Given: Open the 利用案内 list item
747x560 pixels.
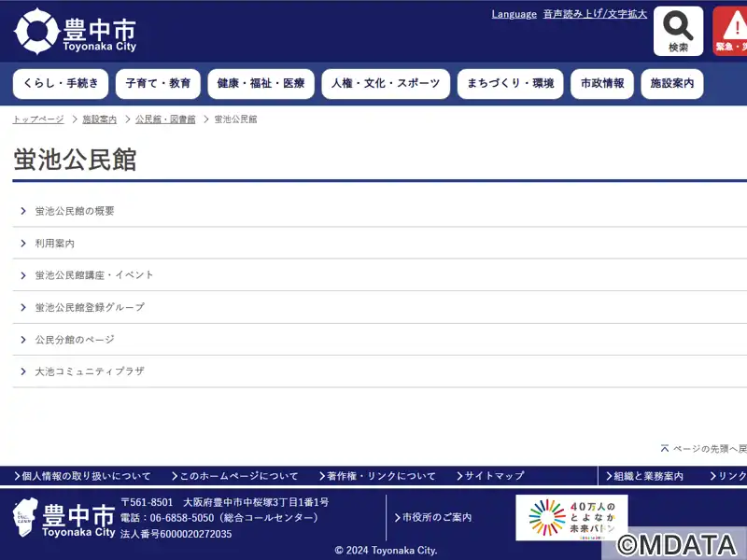Looking at the screenshot, I should pos(55,244).
